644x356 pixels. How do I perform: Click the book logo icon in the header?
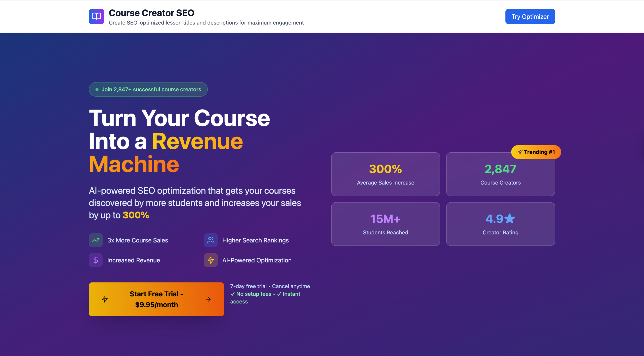click(x=96, y=16)
